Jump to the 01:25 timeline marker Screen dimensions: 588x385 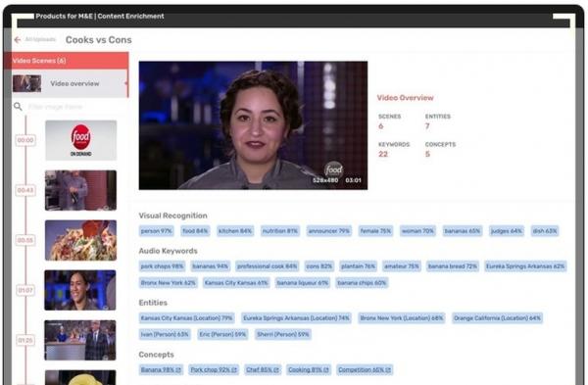[x=25, y=340]
